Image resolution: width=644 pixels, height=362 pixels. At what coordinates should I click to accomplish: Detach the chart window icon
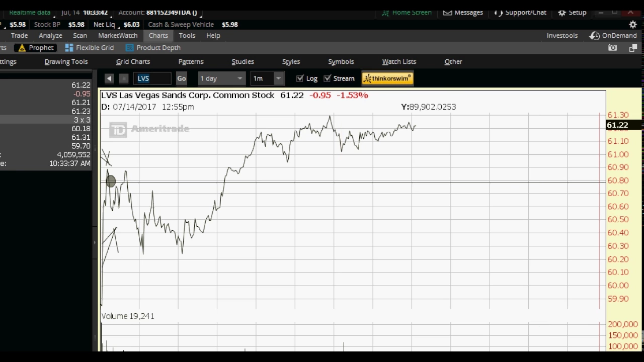(x=633, y=48)
